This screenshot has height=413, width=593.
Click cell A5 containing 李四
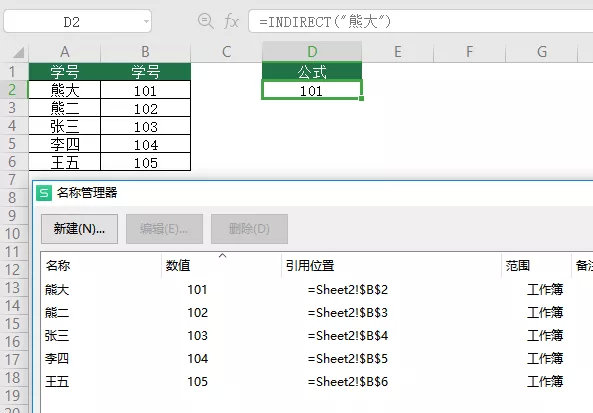(65, 144)
